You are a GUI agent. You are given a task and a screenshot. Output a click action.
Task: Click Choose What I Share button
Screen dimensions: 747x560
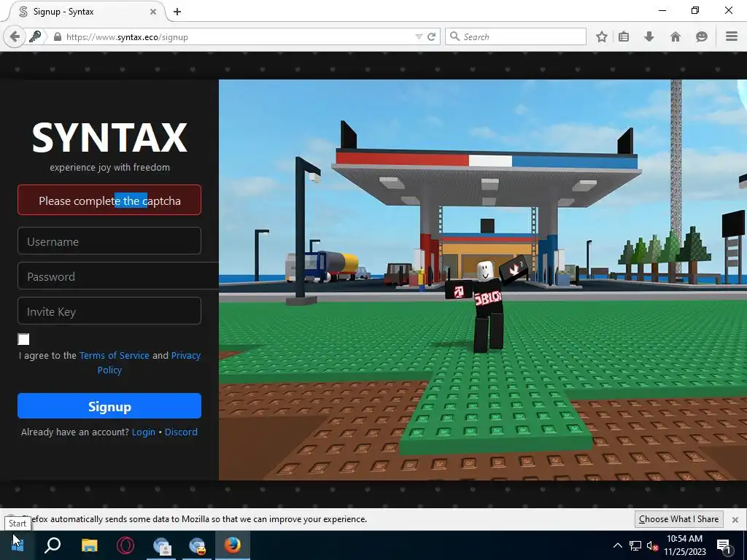(x=678, y=519)
